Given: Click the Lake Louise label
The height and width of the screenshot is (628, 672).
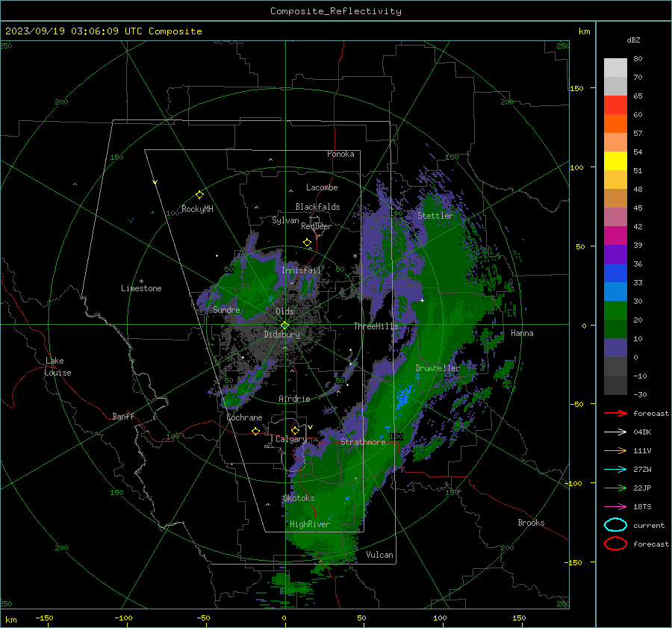Looking at the screenshot, I should 57,367.
